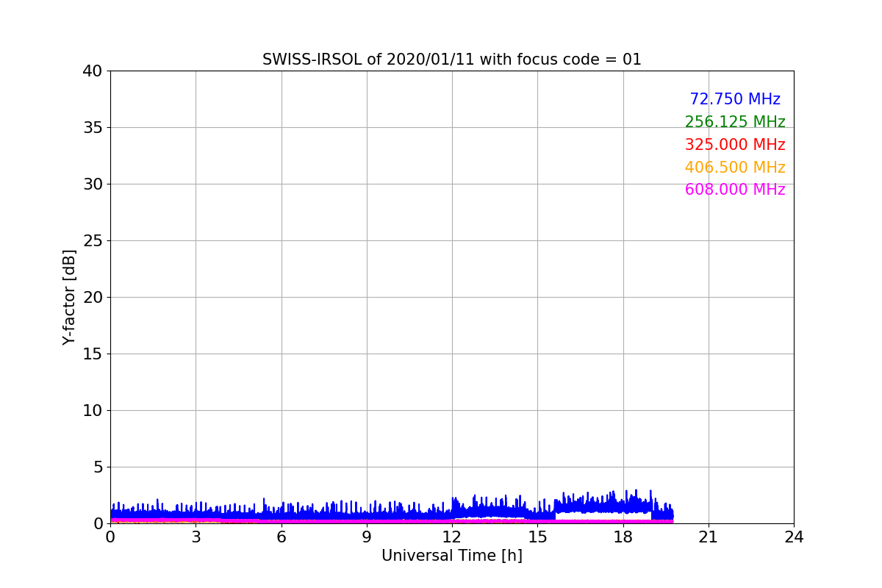Screen dimensions: 882x588
Task: Select the 256.125 MHz legend label
Action: tap(735, 122)
